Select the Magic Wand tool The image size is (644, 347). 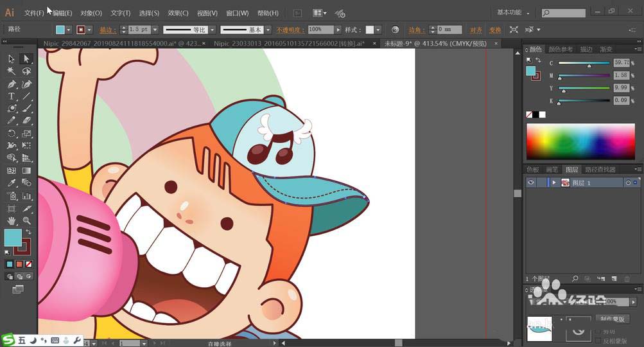pyautogui.click(x=12, y=71)
